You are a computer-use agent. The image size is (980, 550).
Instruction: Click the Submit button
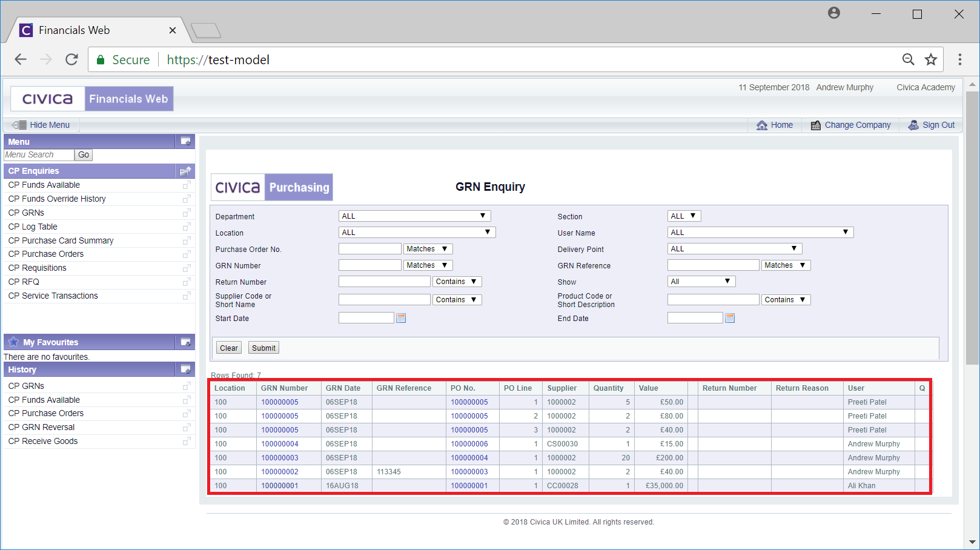pyautogui.click(x=263, y=348)
